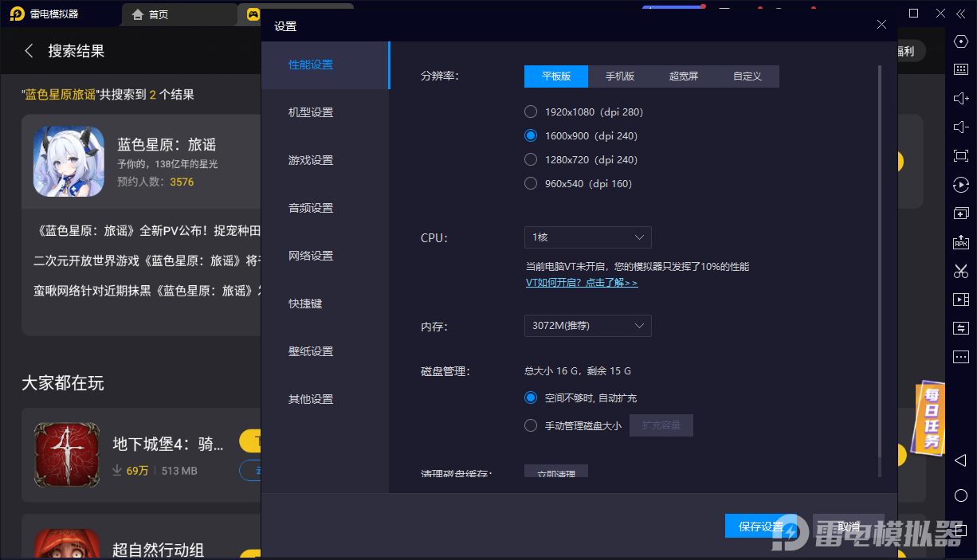
Task: Click the 超自然行动组 game title
Action: pos(159,550)
